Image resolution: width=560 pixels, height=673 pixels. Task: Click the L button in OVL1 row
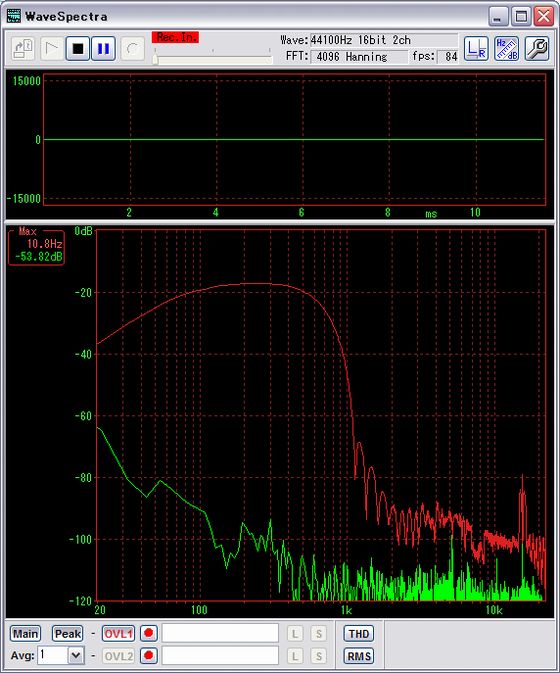tap(295, 634)
